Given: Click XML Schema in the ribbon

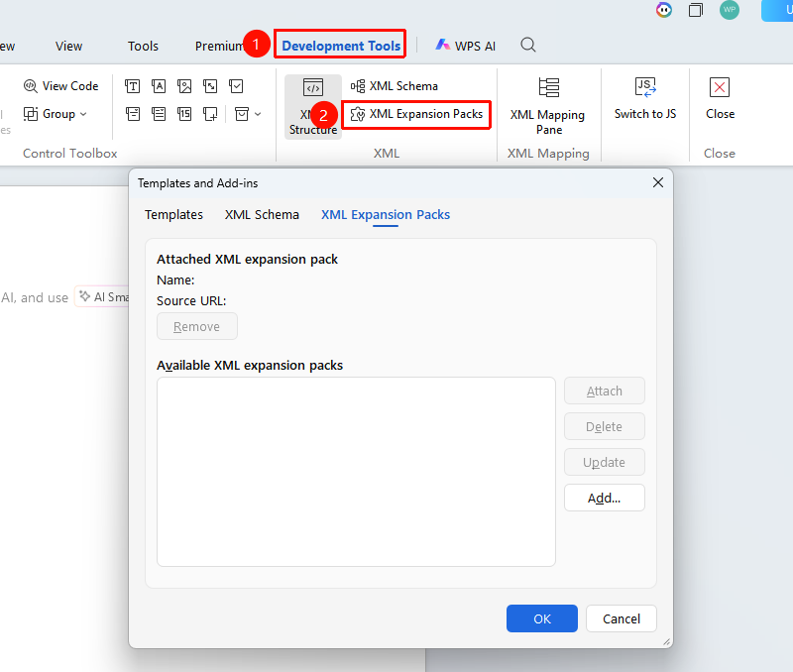Looking at the screenshot, I should tap(395, 86).
